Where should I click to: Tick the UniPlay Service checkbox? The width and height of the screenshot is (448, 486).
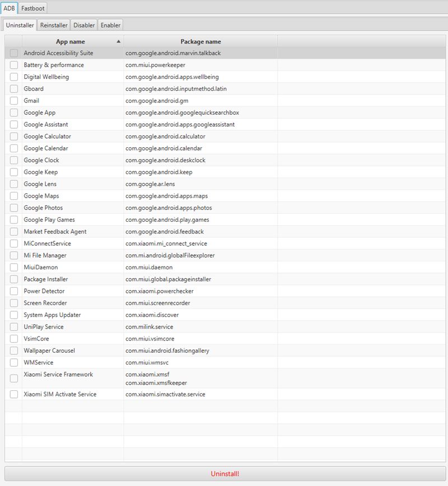point(14,326)
